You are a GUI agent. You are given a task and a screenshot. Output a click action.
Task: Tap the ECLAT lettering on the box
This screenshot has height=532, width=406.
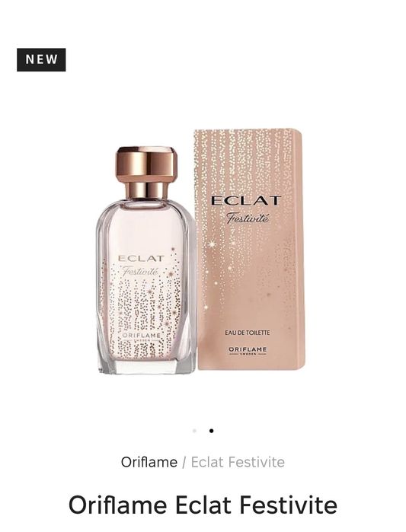coord(246,200)
